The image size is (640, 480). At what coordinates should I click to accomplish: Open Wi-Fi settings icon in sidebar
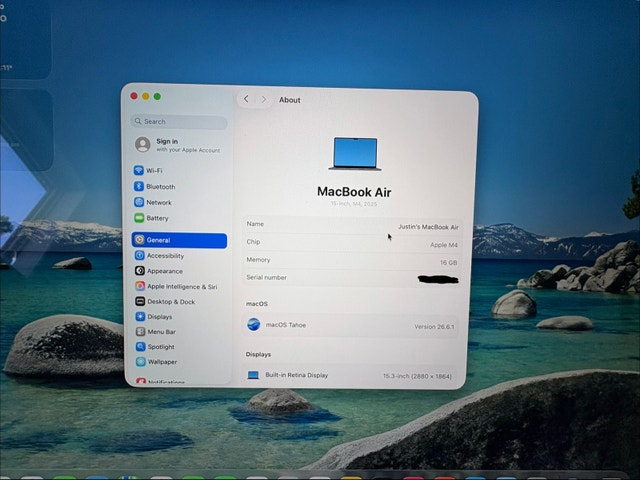point(139,170)
